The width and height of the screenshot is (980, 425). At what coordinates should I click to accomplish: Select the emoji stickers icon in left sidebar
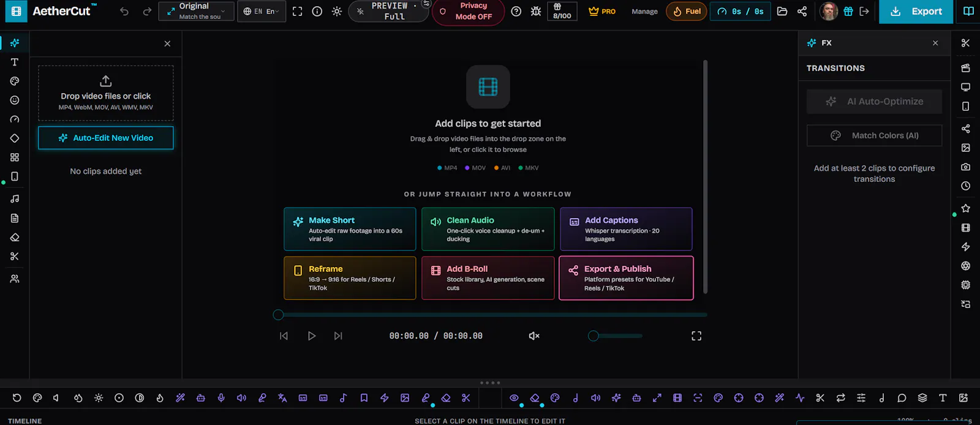pos(15,100)
